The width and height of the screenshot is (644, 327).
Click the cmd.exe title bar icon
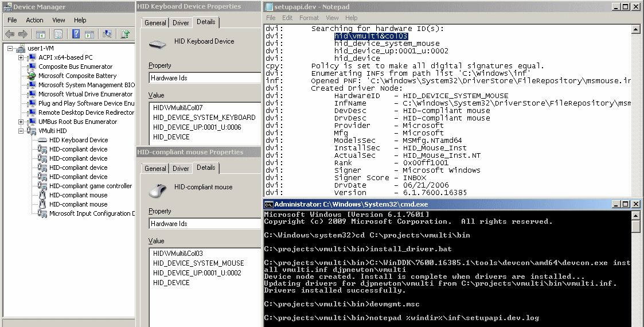(268, 204)
